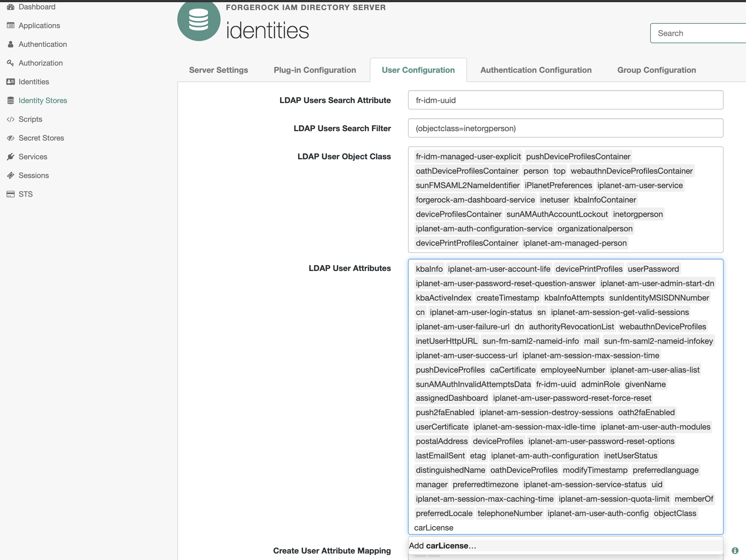Click the LDAP Users Search Attribute field
746x560 pixels.
(565, 100)
